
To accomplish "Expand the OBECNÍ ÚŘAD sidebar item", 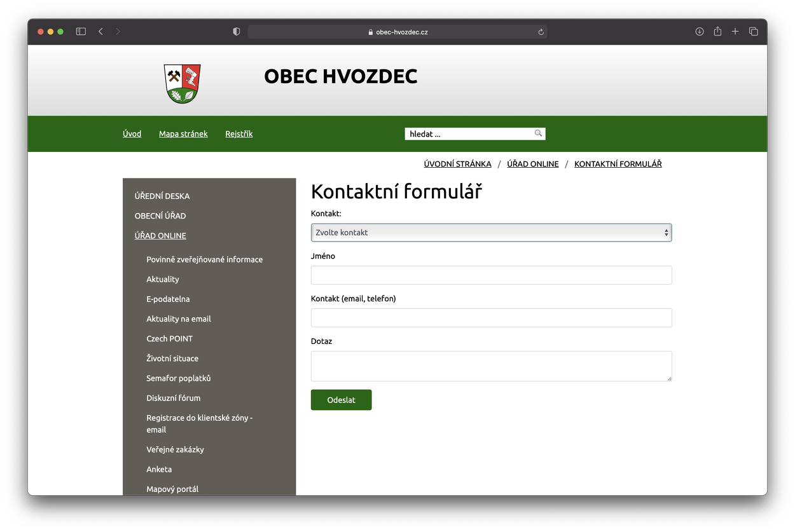I will (160, 216).
